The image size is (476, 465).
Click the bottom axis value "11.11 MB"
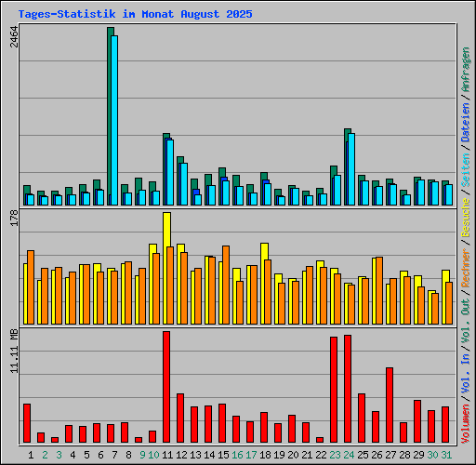pyautogui.click(x=14, y=352)
